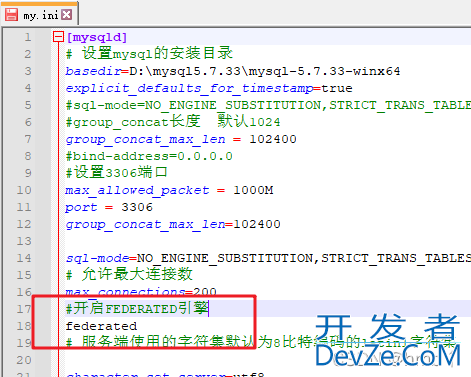Select the my.ini file tab
The image size is (471, 377).
point(39,14)
